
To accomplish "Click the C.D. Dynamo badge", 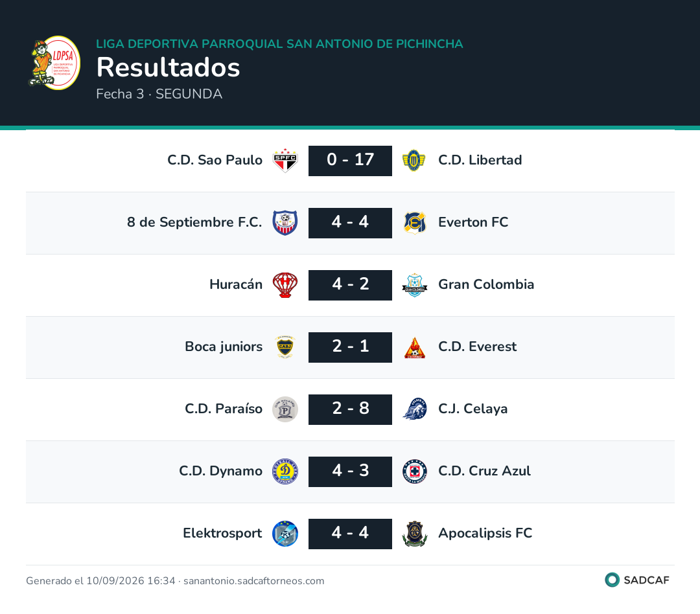I will 285,472.
